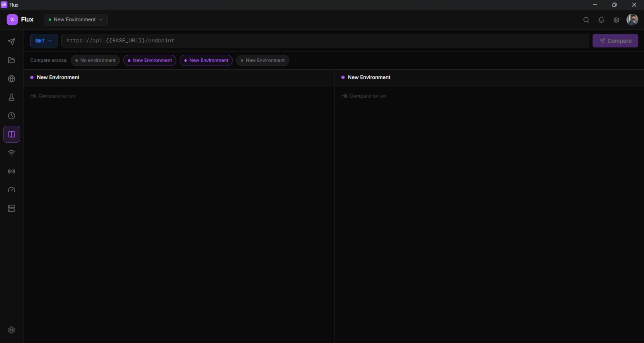Close the Flux window
644x343 pixels.
(634, 5)
